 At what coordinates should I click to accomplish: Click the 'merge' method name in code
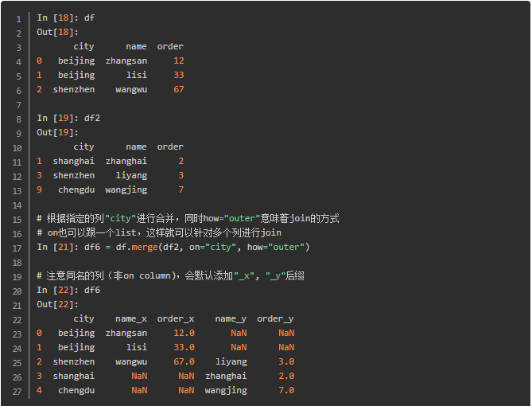tap(145, 248)
